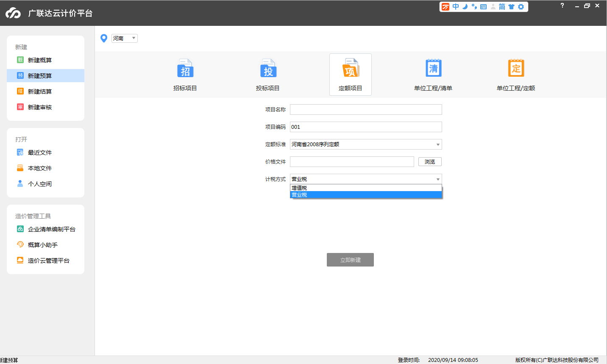This screenshot has height=364, width=607.
Task: Open the soft keyboard icon
Action: click(x=483, y=7)
